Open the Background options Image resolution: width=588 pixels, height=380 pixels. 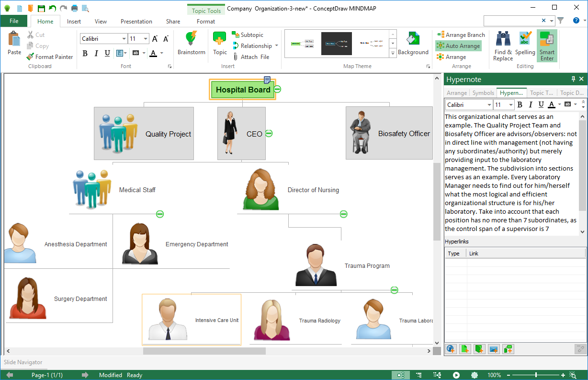[x=413, y=44]
